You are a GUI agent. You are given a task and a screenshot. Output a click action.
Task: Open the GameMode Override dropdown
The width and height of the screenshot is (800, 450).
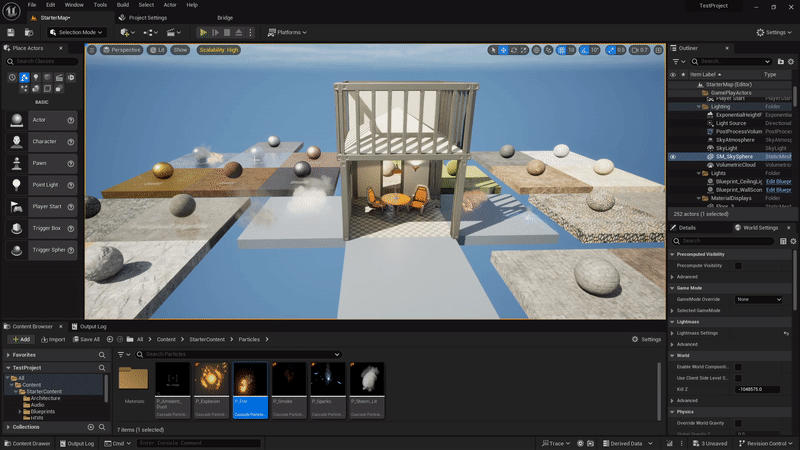758,299
